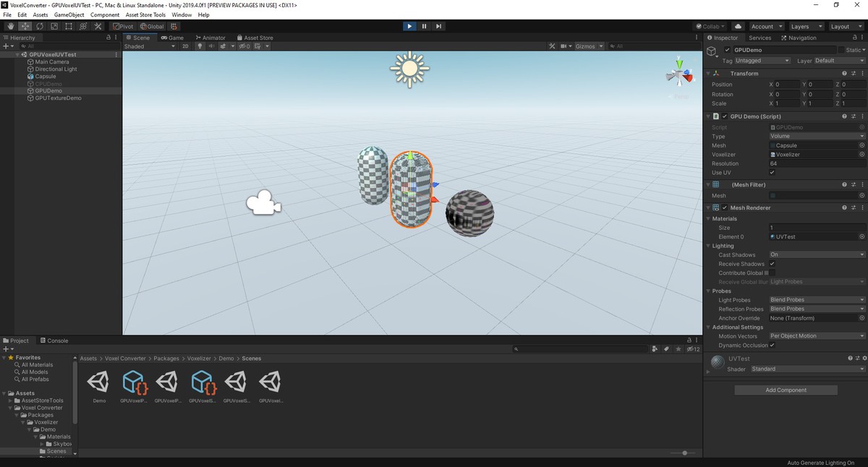868x467 pixels.
Task: Enable the Use UV checkbox
Action: pos(774,172)
